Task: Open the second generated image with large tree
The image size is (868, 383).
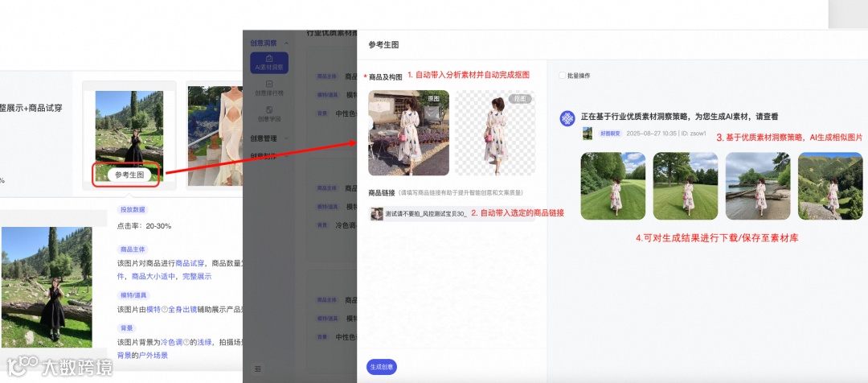Action: click(686, 186)
